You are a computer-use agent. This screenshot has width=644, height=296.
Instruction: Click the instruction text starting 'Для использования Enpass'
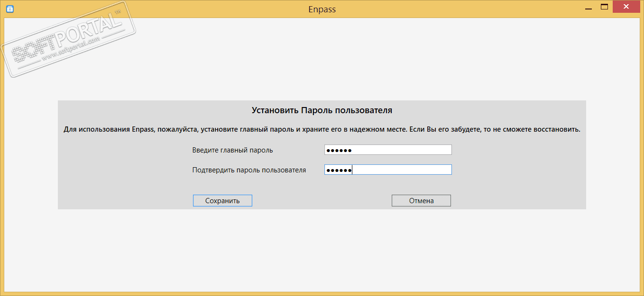322,129
